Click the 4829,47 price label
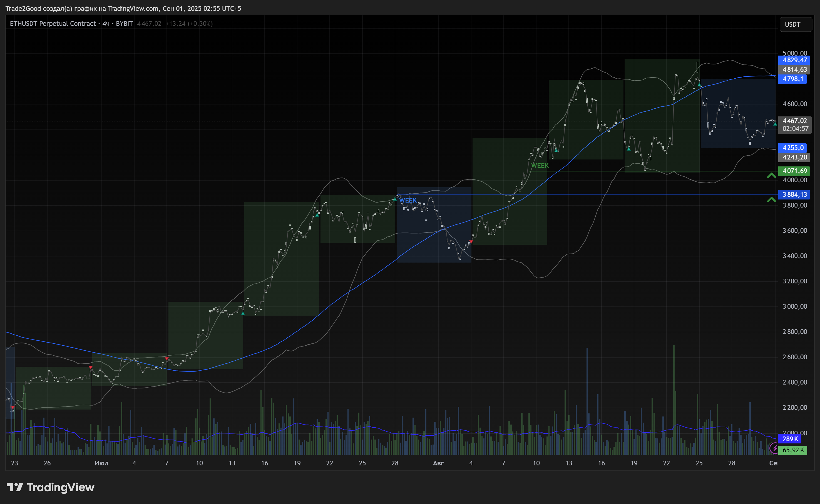Image resolution: width=820 pixels, height=504 pixels. (x=795, y=60)
